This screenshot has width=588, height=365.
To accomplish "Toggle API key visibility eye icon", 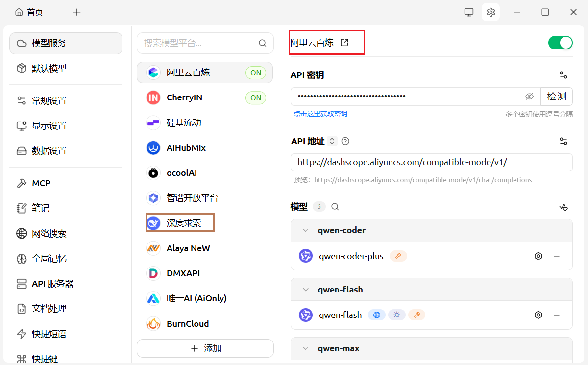I will [x=529, y=97].
